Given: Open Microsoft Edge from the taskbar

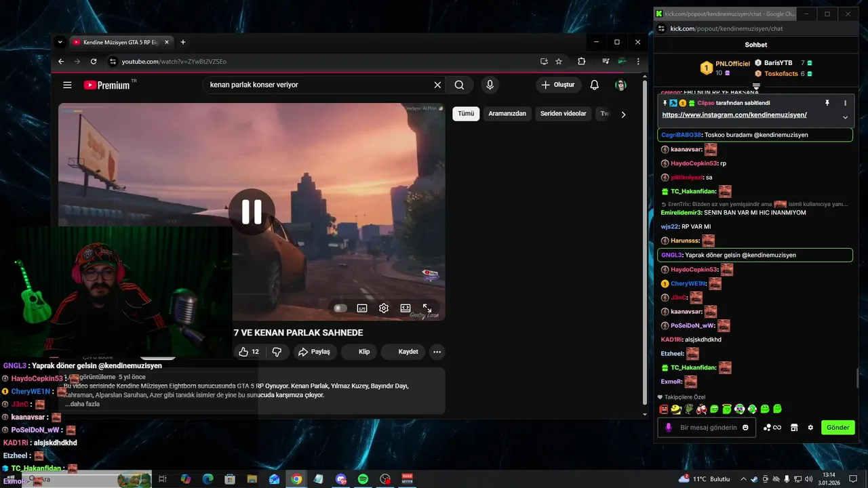Looking at the screenshot, I should [x=208, y=479].
